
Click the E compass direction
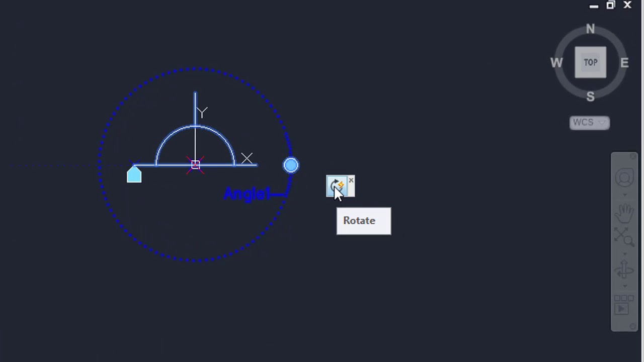coord(624,63)
